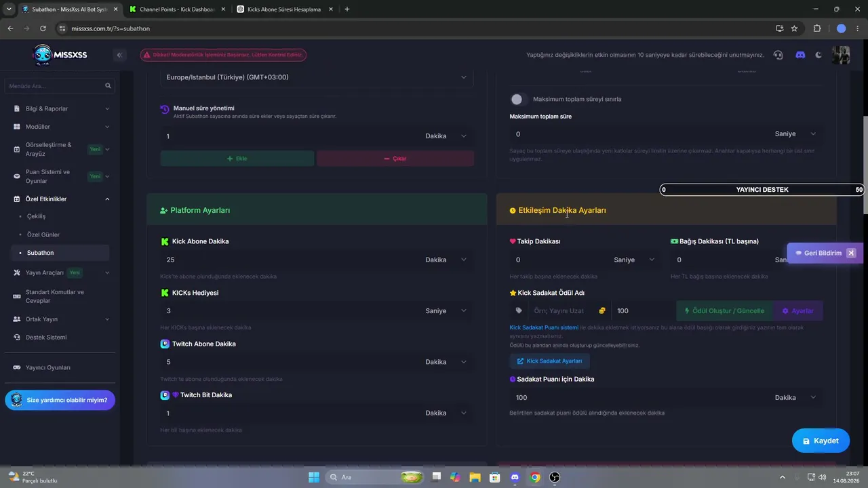Open the Chrome three-dot menu
This screenshot has height=488, width=868.
(858, 28)
